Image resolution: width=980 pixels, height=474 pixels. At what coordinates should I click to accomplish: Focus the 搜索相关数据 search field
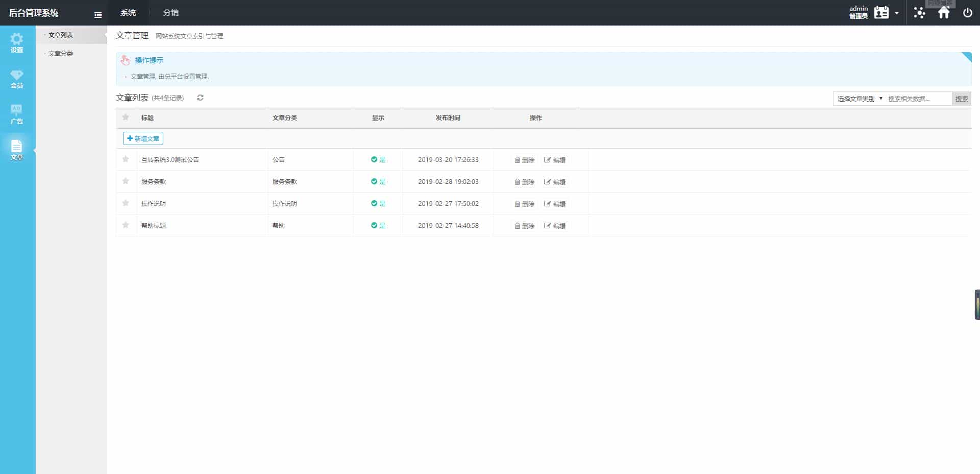(918, 99)
